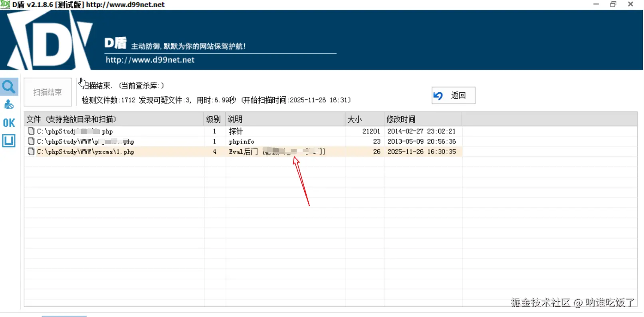Click the file icon of the 探针 row
Image resolution: width=644 pixels, height=317 pixels.
point(31,131)
